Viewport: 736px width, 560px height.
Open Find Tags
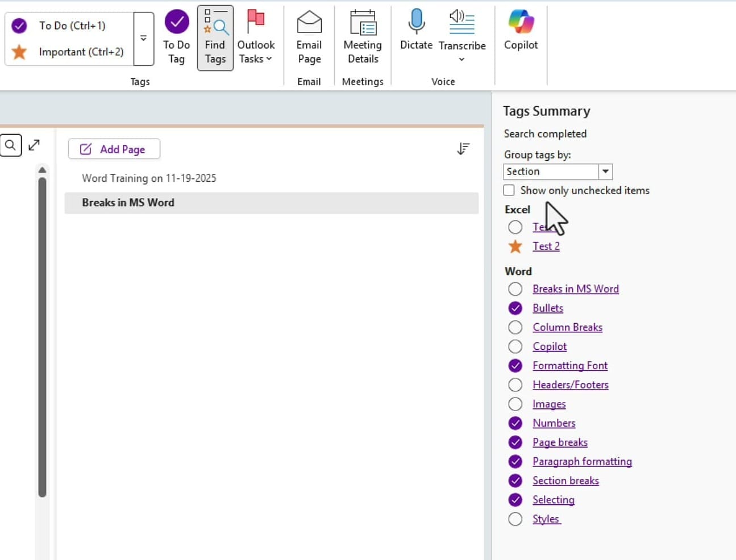pos(215,37)
